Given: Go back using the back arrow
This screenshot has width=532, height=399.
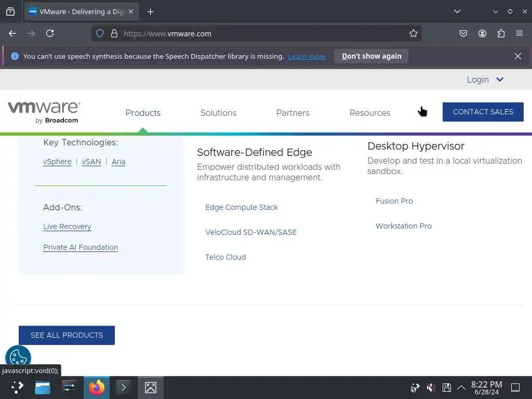Looking at the screenshot, I should coord(12,34).
